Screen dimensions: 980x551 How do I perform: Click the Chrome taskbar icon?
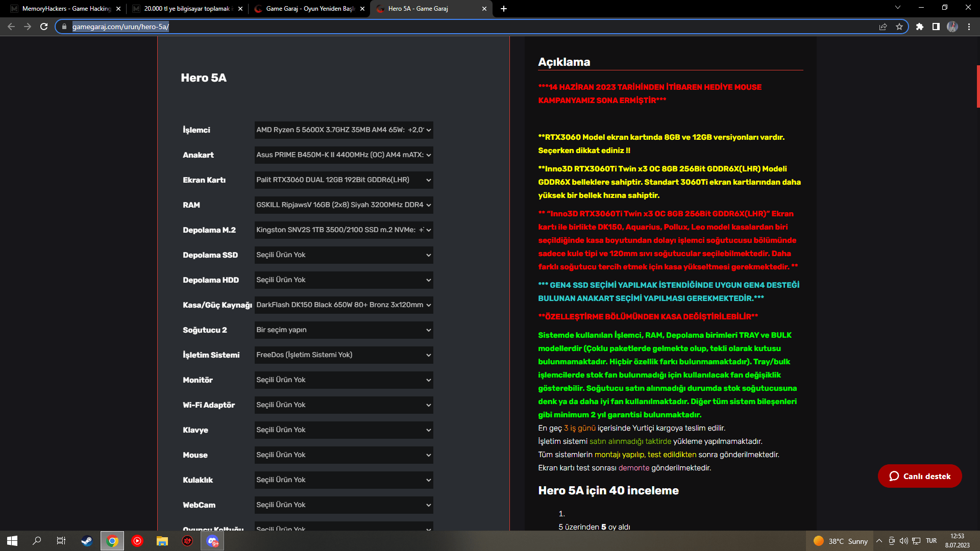112,541
